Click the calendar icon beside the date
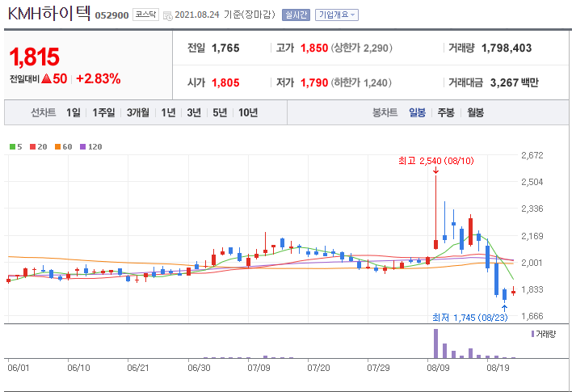The image size is (572, 392). 167,15
